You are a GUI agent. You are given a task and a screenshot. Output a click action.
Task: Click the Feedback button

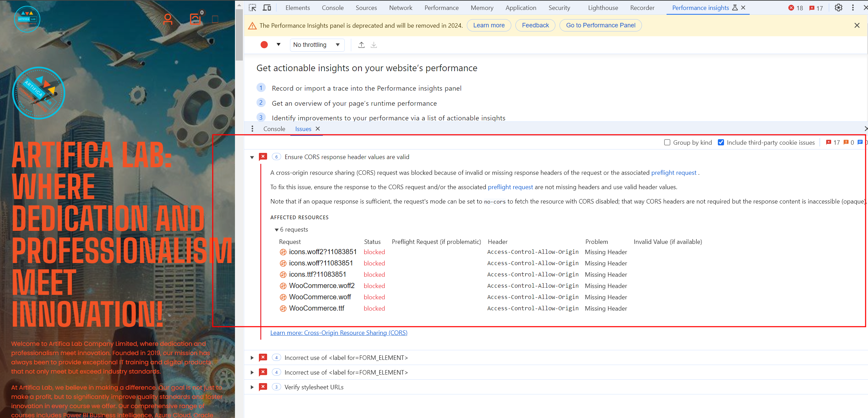click(535, 25)
